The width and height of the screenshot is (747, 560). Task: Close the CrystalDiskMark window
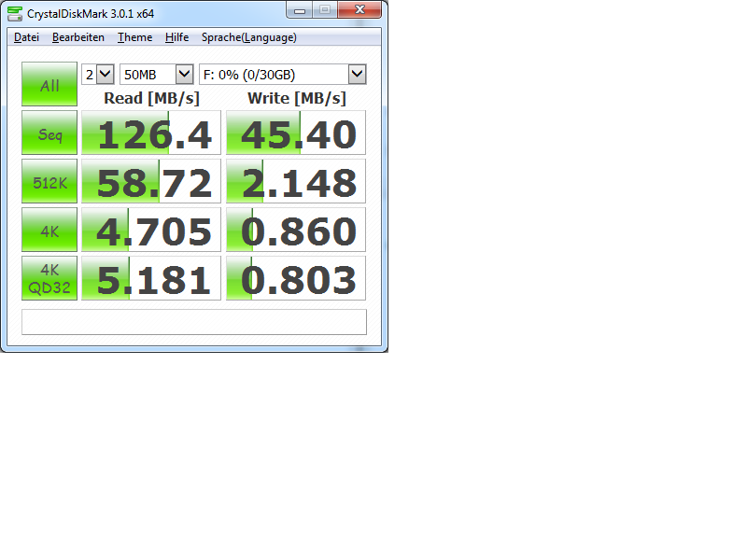click(x=359, y=10)
